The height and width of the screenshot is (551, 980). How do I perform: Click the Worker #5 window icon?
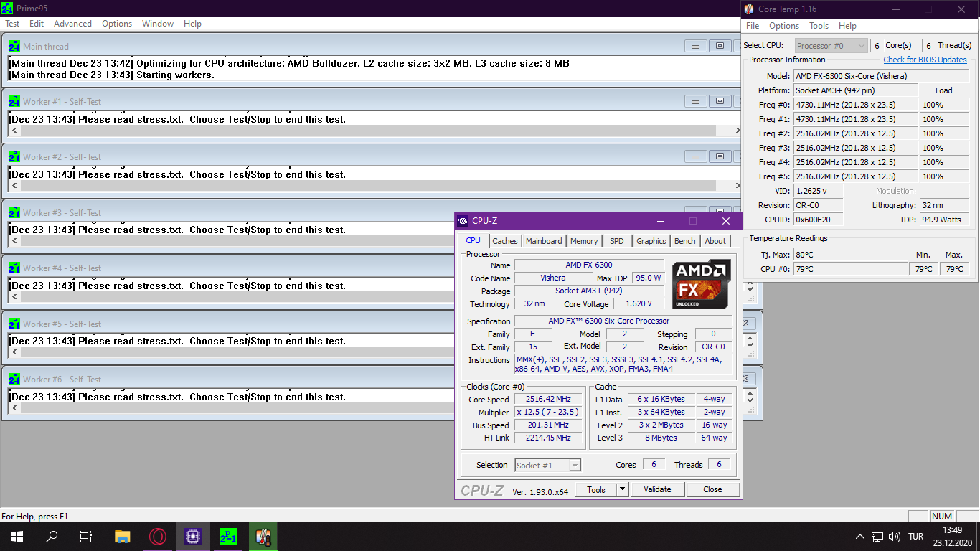(x=14, y=324)
